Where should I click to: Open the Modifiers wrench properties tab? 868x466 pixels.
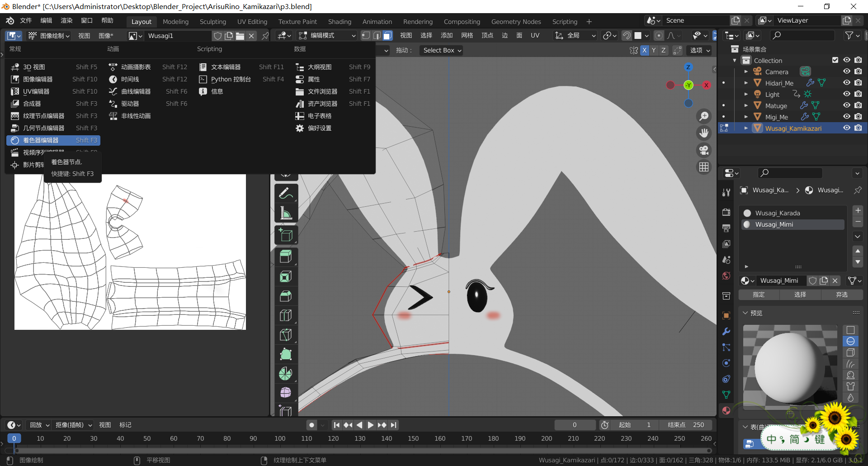(x=726, y=332)
